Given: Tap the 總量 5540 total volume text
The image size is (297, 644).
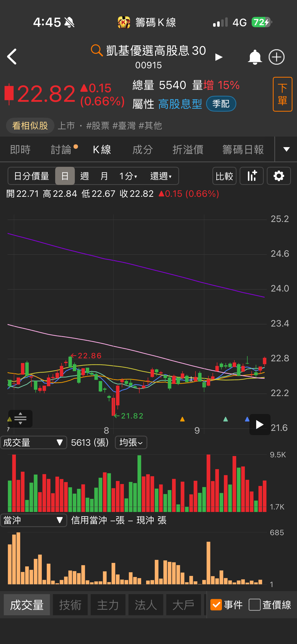Looking at the screenshot, I should [159, 85].
